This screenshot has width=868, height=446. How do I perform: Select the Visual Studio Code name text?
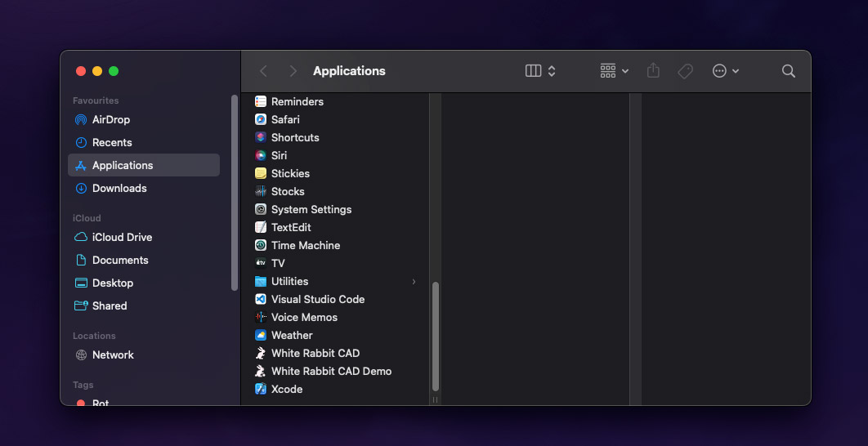pyautogui.click(x=318, y=299)
